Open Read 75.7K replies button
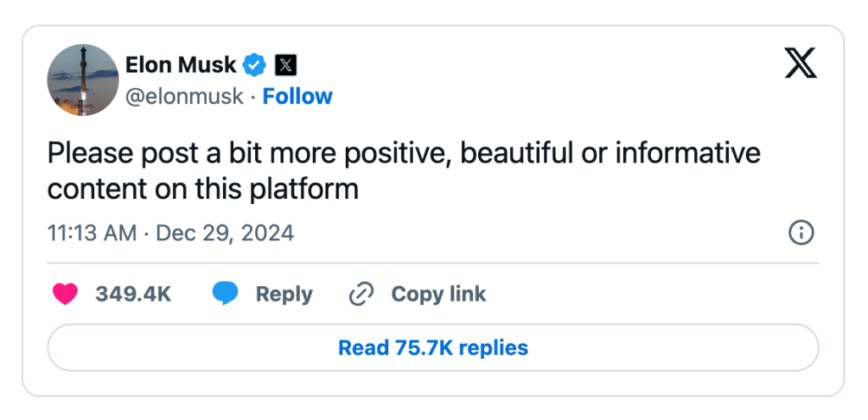 (x=432, y=347)
